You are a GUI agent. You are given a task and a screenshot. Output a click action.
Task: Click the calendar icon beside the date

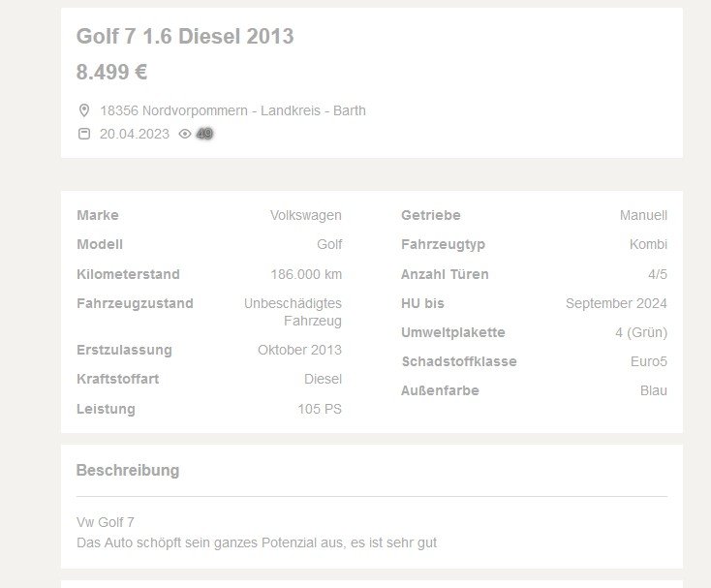[x=84, y=134]
